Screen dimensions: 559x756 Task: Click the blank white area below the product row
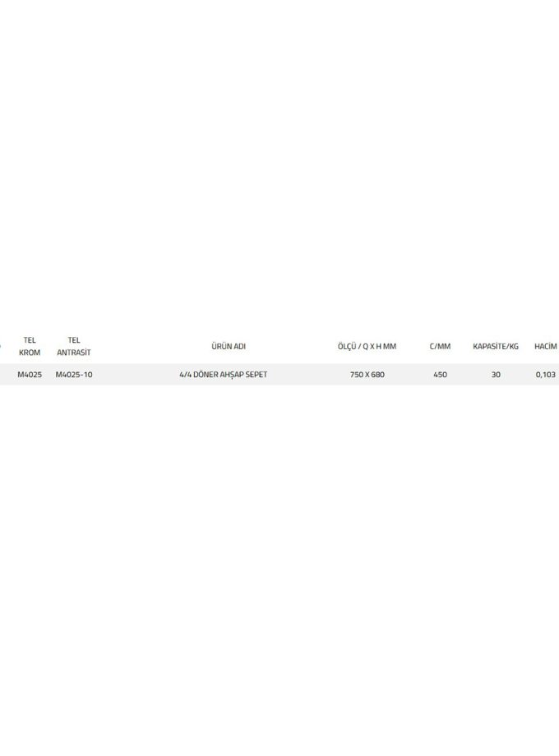279,569
